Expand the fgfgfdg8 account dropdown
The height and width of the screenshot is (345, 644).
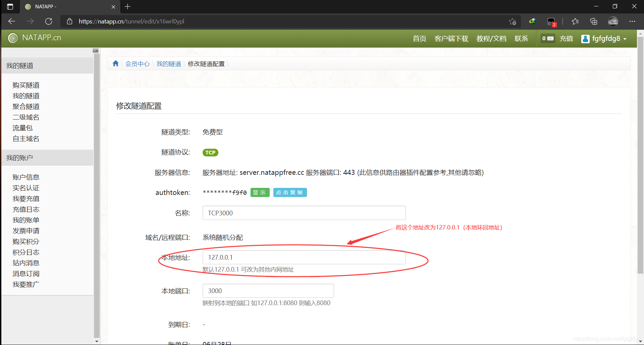(x=604, y=39)
